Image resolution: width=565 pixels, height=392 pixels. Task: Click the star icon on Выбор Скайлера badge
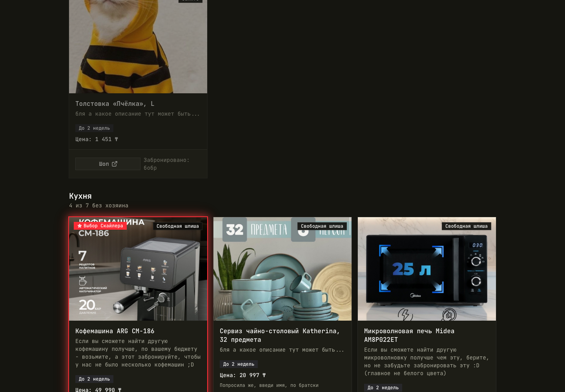pos(80,226)
